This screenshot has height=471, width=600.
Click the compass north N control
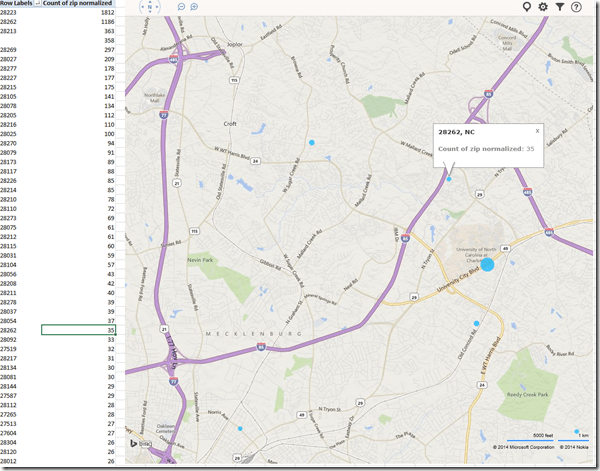coord(151,7)
